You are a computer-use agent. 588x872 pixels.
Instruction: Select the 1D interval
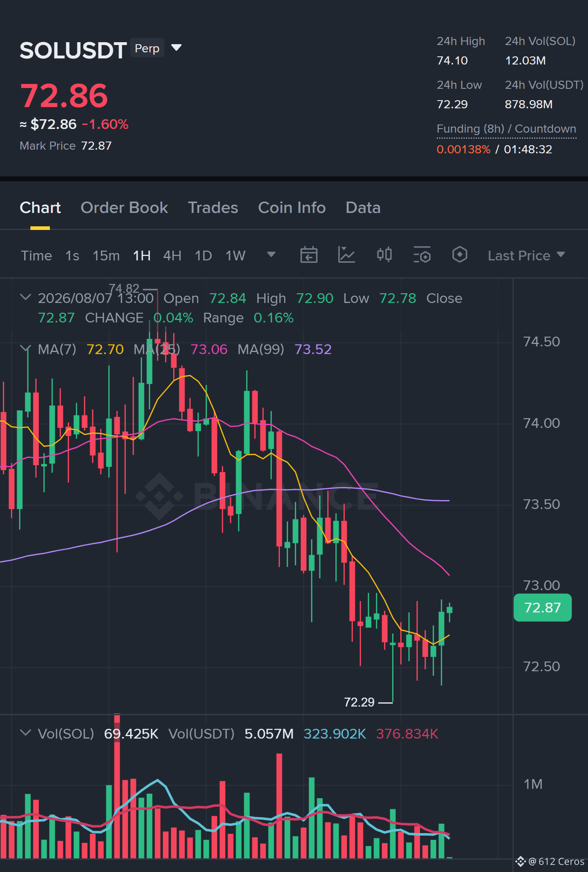click(204, 256)
